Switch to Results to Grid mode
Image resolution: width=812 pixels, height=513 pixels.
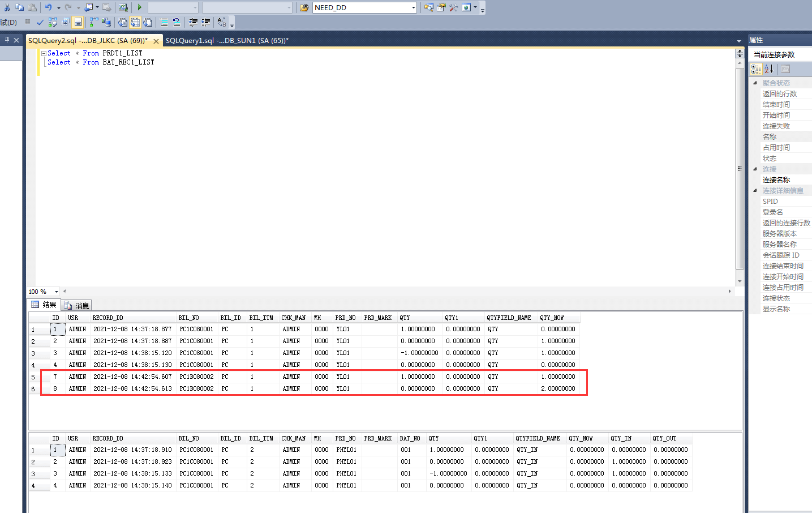pos(135,22)
